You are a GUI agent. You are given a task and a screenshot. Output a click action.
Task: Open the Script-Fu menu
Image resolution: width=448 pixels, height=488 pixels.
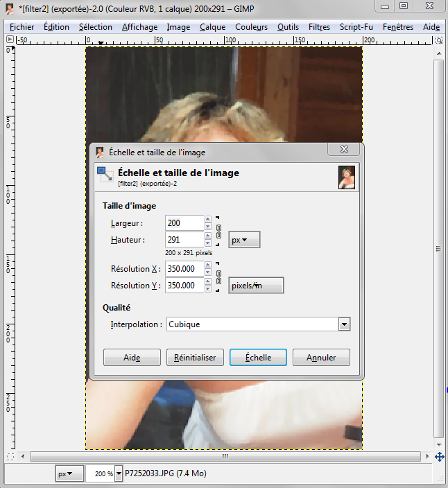[x=356, y=28]
